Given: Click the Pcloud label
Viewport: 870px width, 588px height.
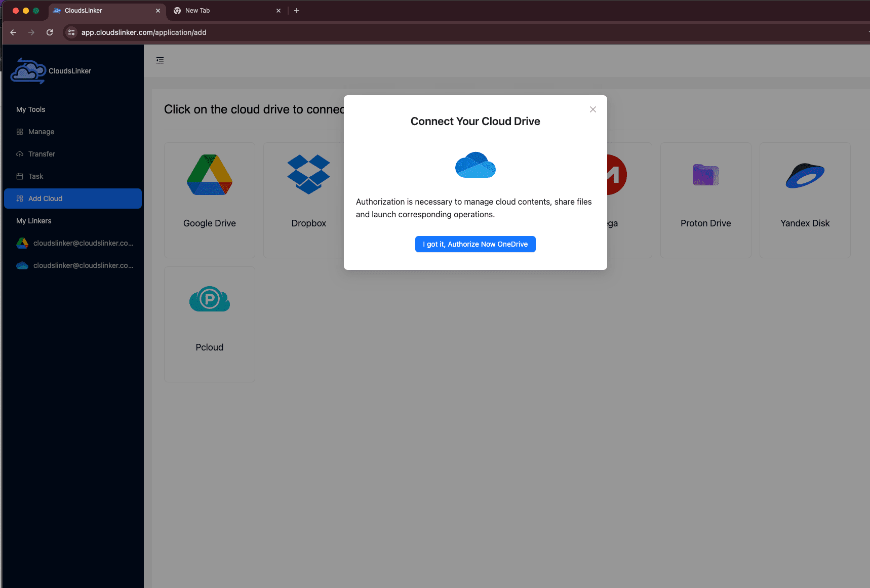Looking at the screenshot, I should pyautogui.click(x=210, y=347).
